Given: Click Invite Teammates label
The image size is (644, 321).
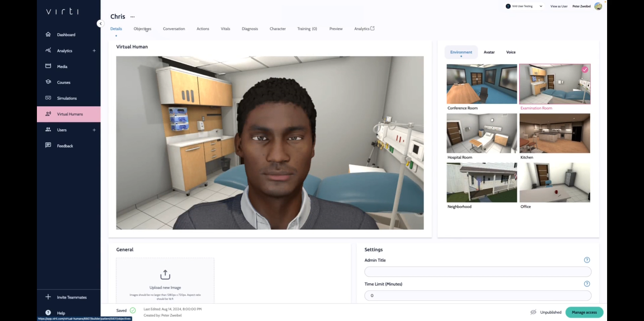Looking at the screenshot, I should (72, 297).
